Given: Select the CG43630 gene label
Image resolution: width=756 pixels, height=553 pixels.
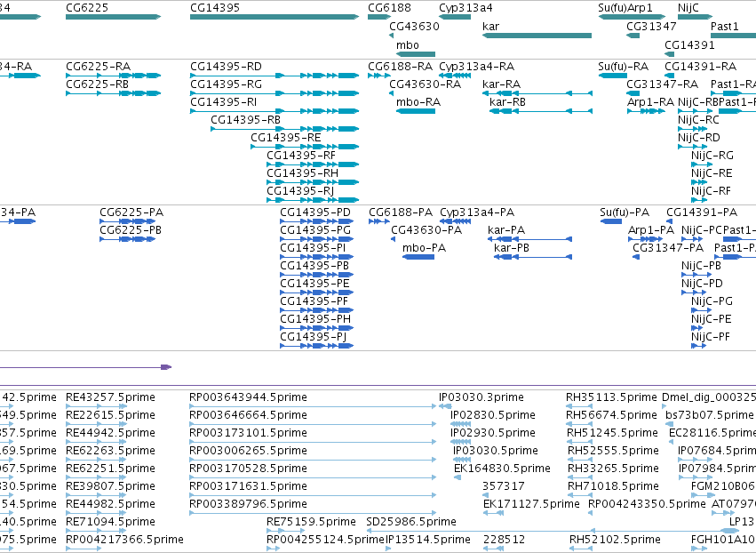Looking at the screenshot, I should click(414, 27).
